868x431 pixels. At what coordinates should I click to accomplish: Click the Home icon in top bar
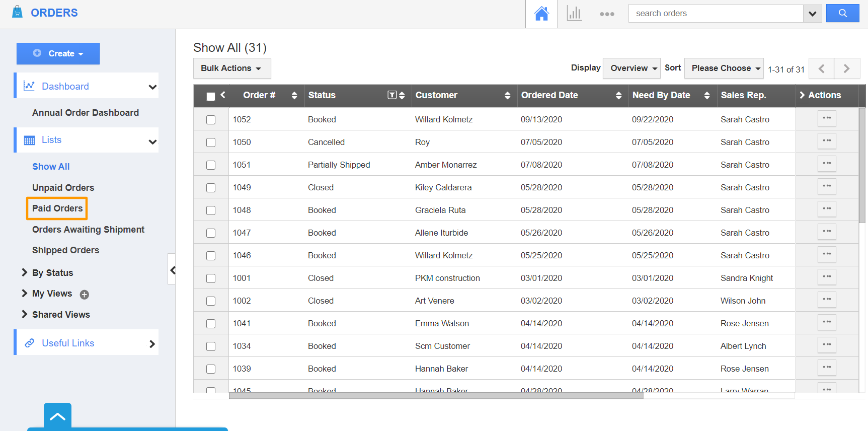point(541,14)
